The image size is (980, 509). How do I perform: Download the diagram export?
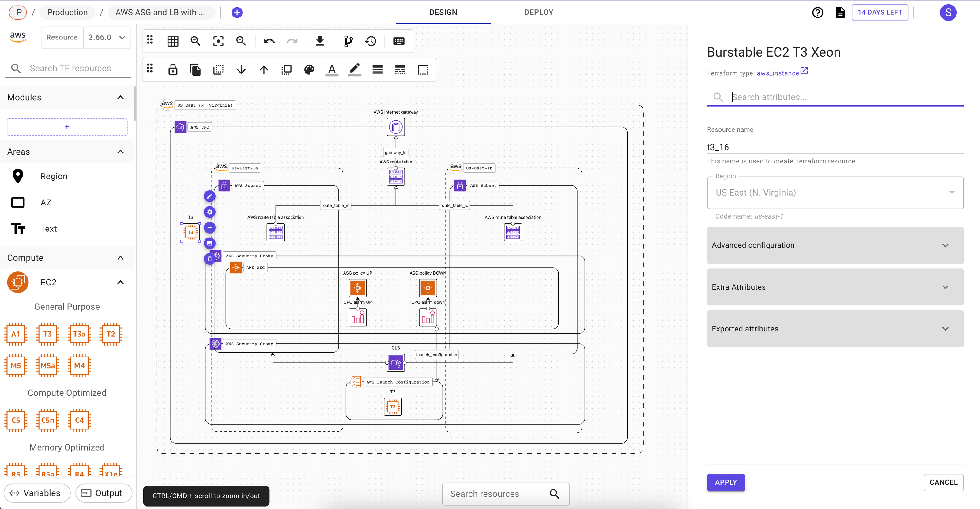point(320,41)
